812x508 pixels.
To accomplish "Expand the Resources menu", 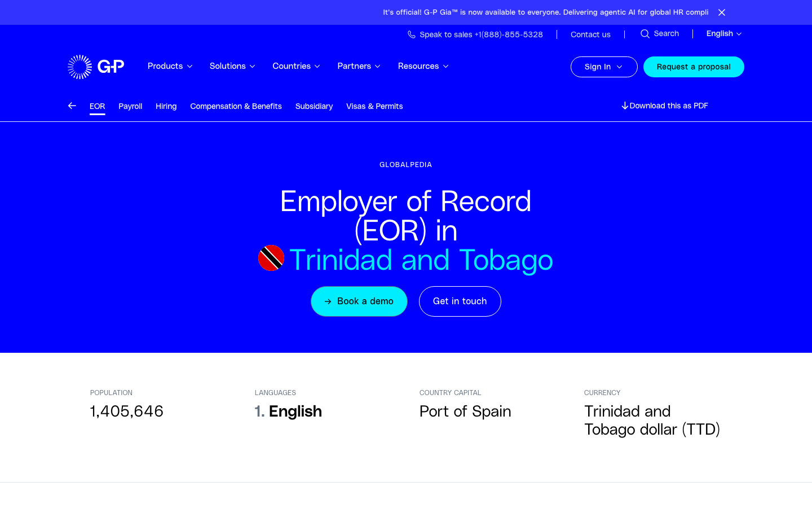I will coord(423,66).
